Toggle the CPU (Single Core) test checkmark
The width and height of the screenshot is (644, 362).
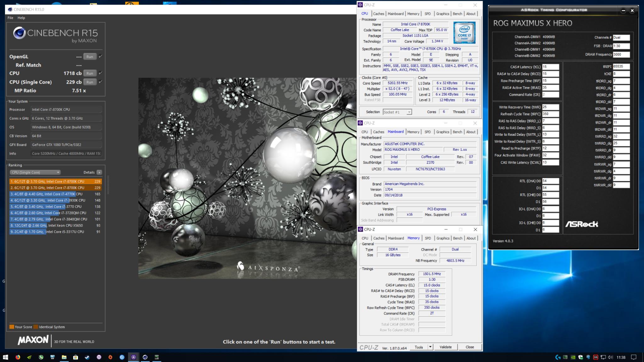click(100, 82)
